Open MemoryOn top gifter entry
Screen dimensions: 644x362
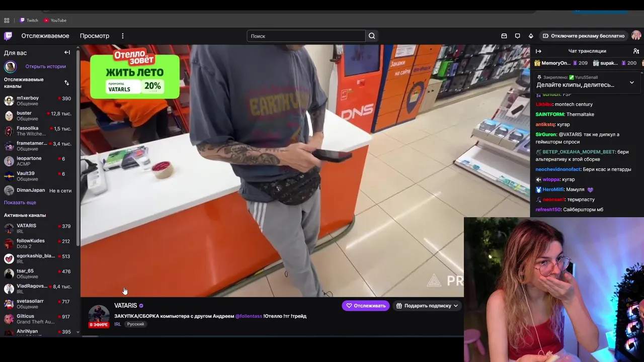tap(560, 63)
